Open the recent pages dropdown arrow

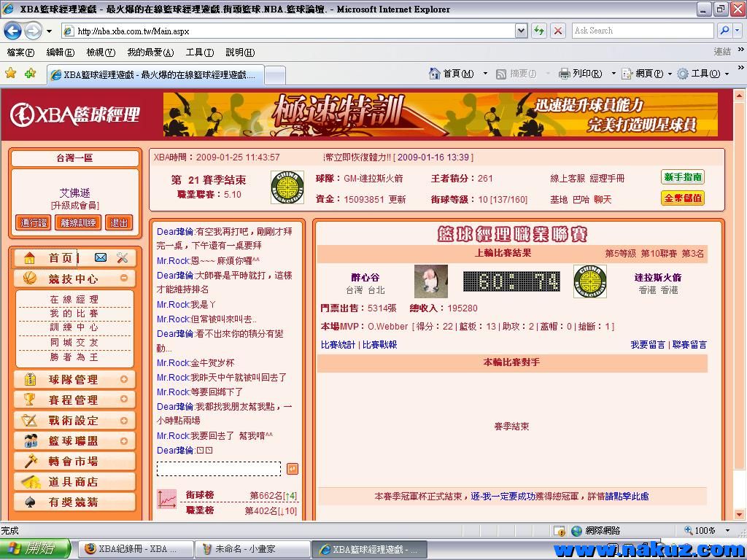click(49, 31)
